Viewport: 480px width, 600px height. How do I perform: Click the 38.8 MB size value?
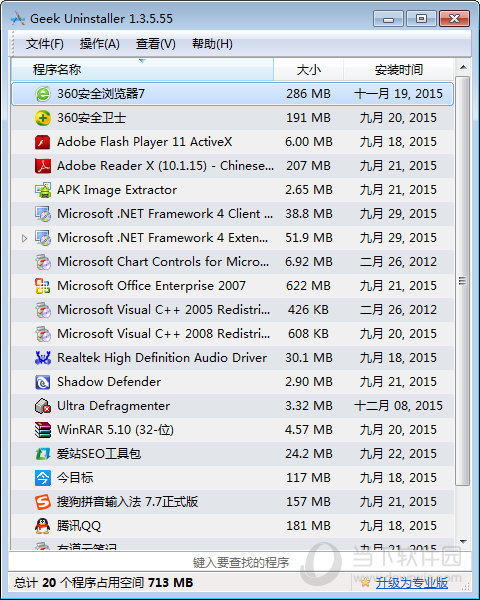point(309,214)
